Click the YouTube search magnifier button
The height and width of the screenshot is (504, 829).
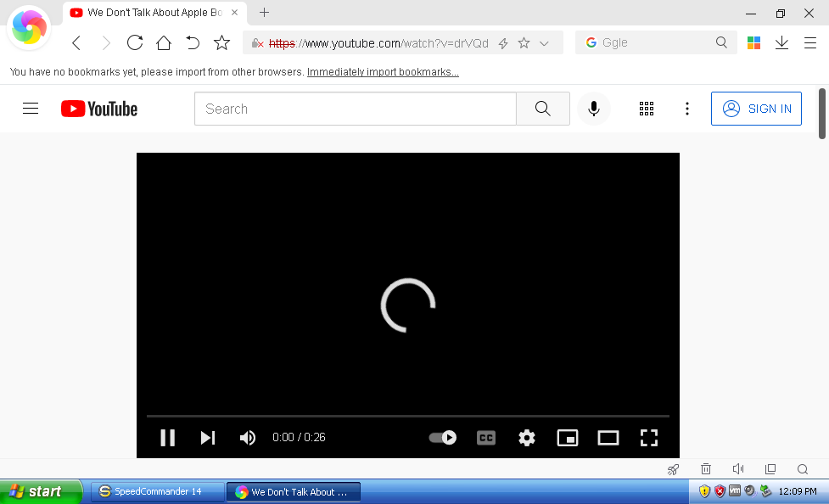click(x=543, y=109)
